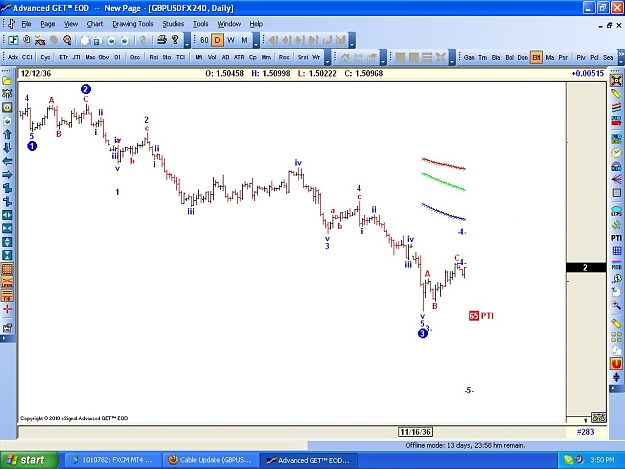The width and height of the screenshot is (625, 469).
Task: Toggle the Rsi study button
Action: click(x=153, y=57)
